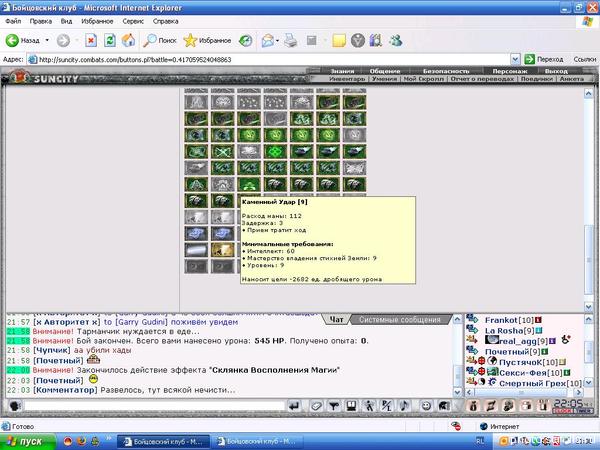
Task: Switch to Системные сообщения tab
Action: coord(400,320)
